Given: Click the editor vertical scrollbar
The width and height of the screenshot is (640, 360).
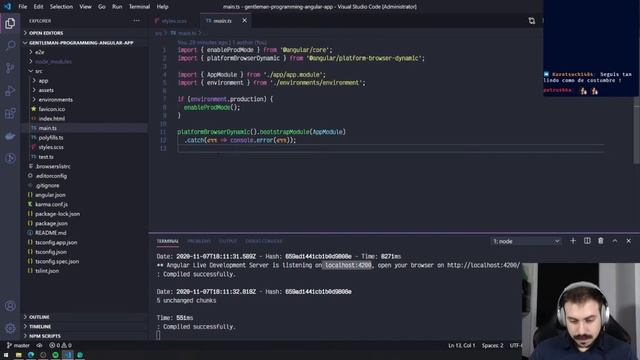Looking at the screenshot, I should click(637, 131).
